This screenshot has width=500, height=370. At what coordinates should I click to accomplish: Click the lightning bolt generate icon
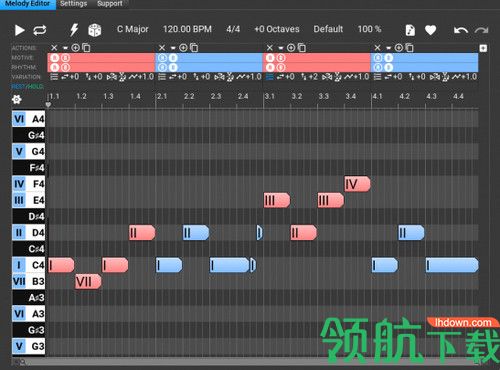pyautogui.click(x=74, y=30)
